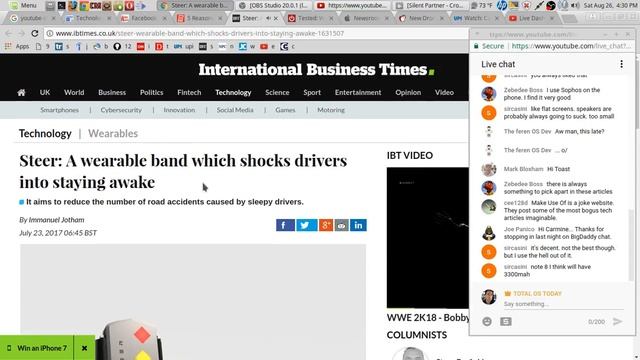The width and height of the screenshot is (640, 360).
Task: Click the Win an iPhone 7 banner
Action: coord(37,348)
